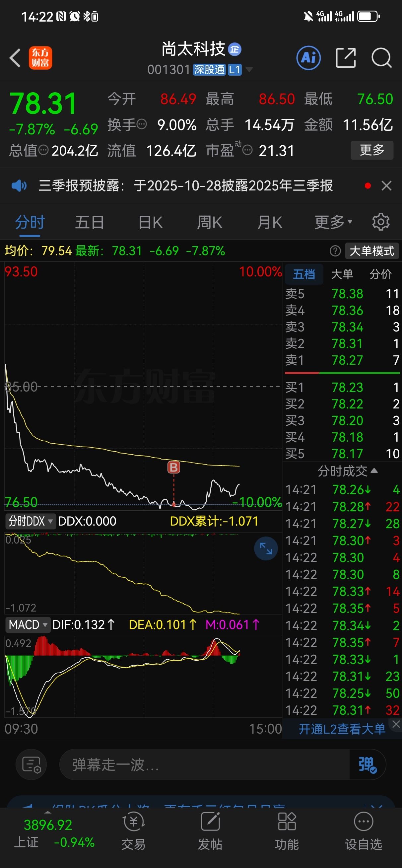Tap the 卖1 78.27 order row
This screenshot has height=868, width=402.
(342, 360)
